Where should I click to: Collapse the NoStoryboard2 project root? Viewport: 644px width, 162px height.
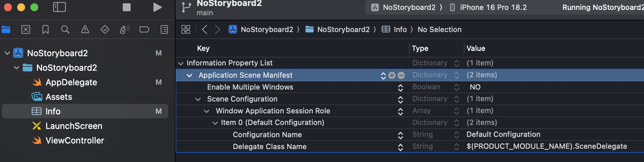coord(7,53)
